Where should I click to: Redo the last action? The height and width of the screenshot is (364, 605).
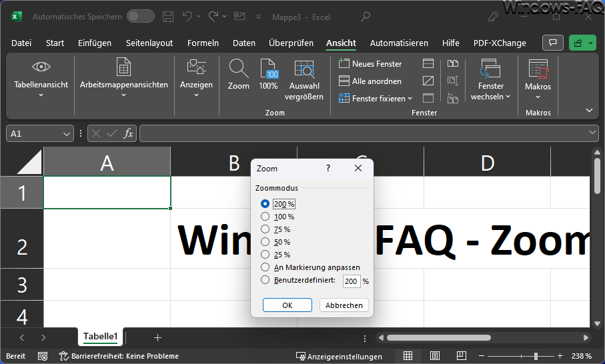coord(213,17)
